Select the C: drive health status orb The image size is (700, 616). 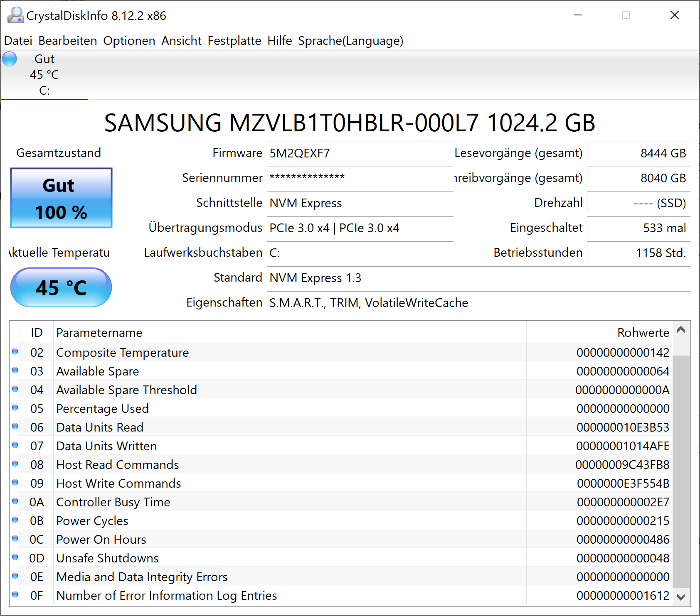[x=10, y=59]
